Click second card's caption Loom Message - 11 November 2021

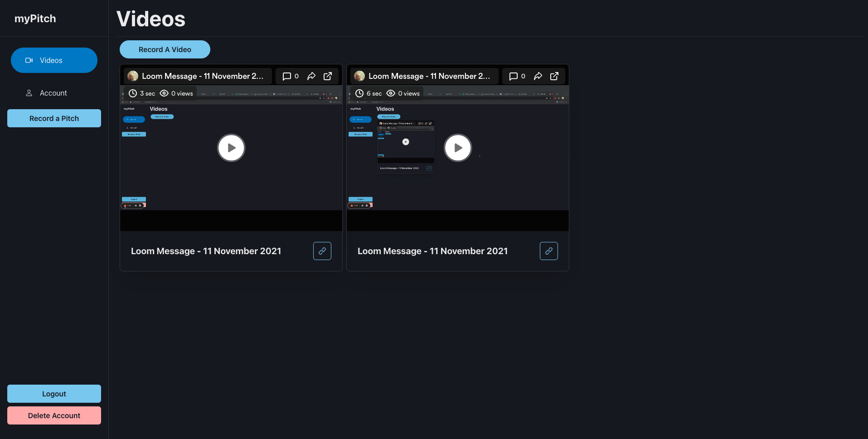[x=433, y=251]
